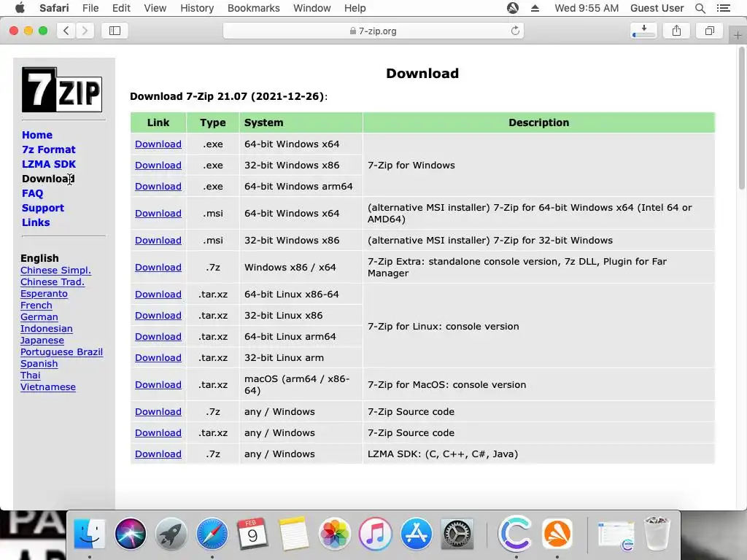Screen dimensions: 747x560
Task: Open Notification Center list icon
Action: click(723, 8)
